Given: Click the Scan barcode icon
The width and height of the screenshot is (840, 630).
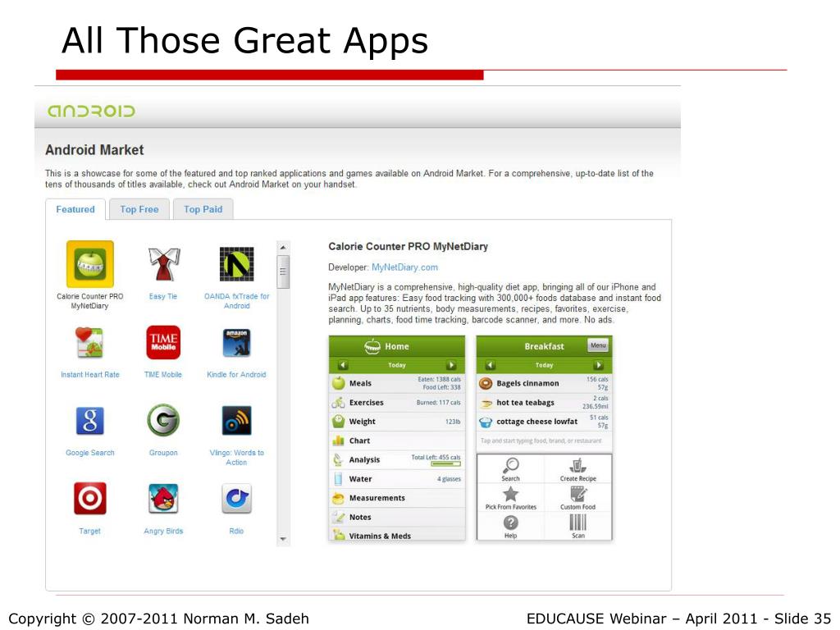Looking at the screenshot, I should pyautogui.click(x=578, y=523).
